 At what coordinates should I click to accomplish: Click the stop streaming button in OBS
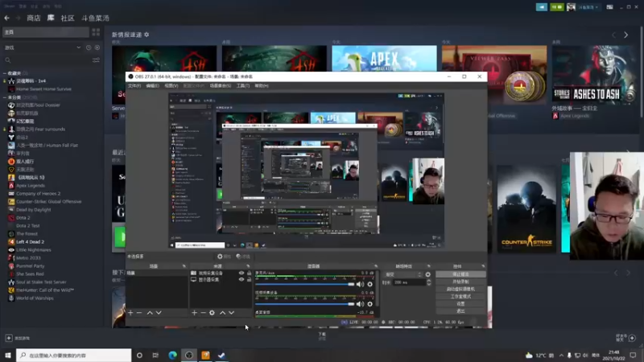coord(460,274)
